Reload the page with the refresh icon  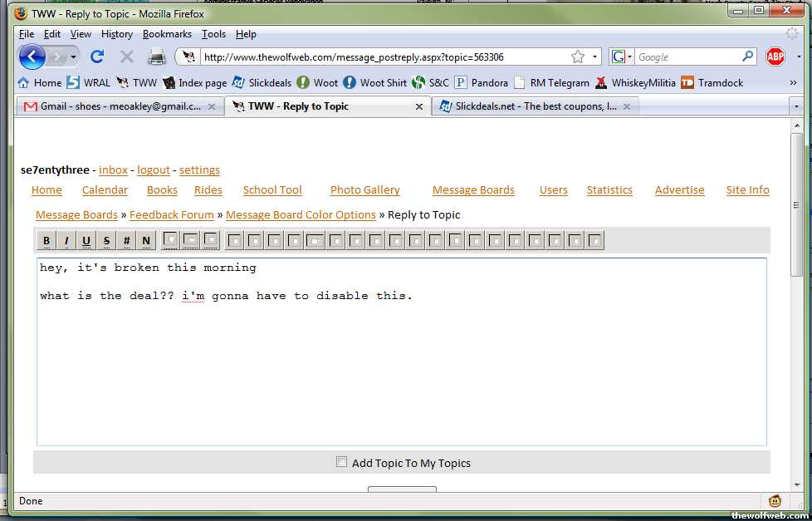(97, 57)
